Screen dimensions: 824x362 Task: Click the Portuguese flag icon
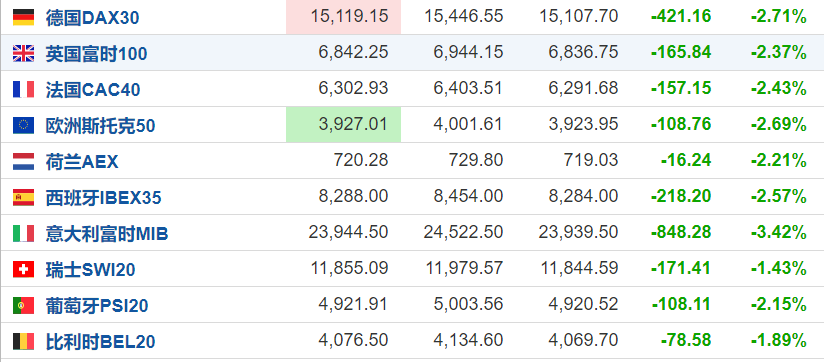23,305
